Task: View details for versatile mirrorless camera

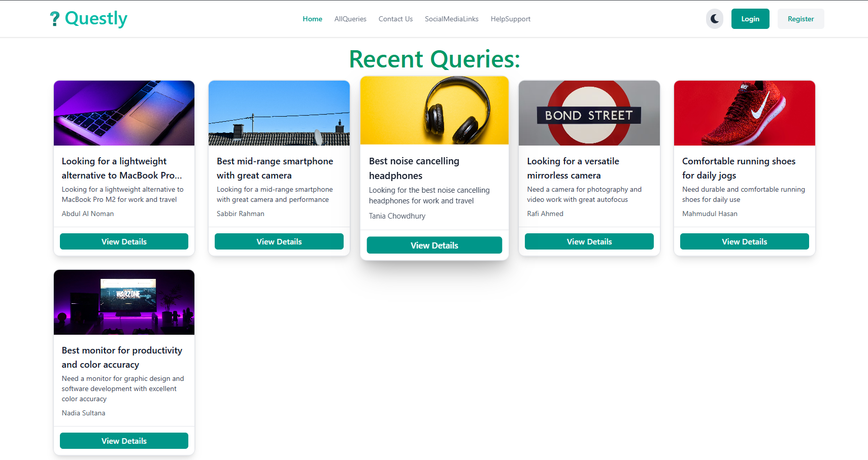Action: click(x=589, y=241)
